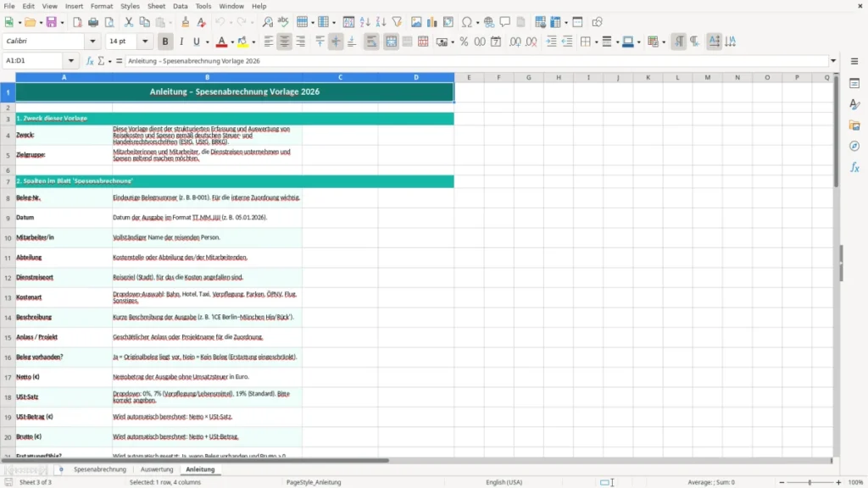
Task: Click the zoom slider in status bar
Action: tap(810, 482)
